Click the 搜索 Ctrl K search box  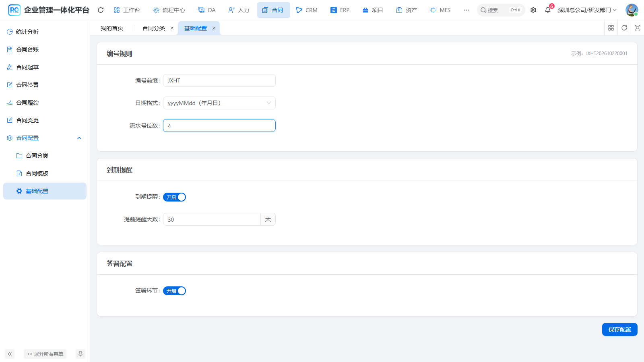(x=501, y=10)
